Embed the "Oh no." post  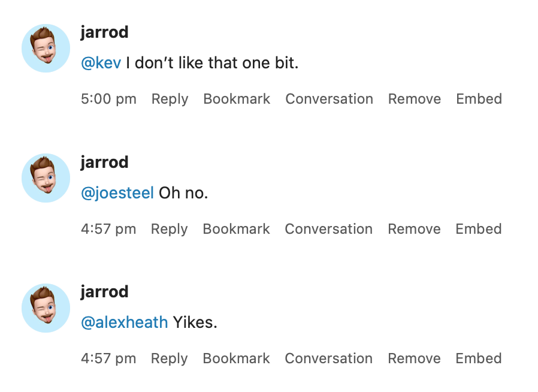pos(478,229)
